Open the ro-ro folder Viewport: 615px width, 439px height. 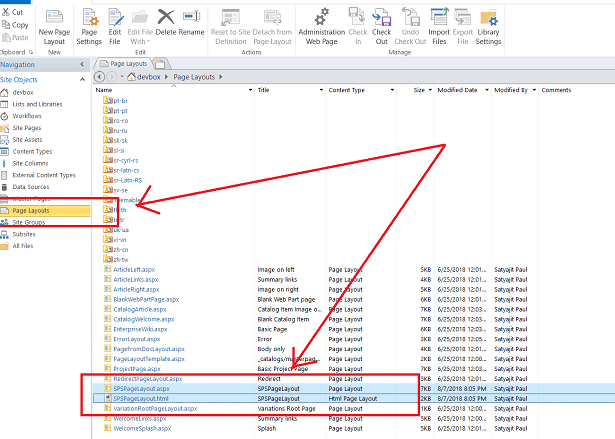pyautogui.click(x=120, y=121)
